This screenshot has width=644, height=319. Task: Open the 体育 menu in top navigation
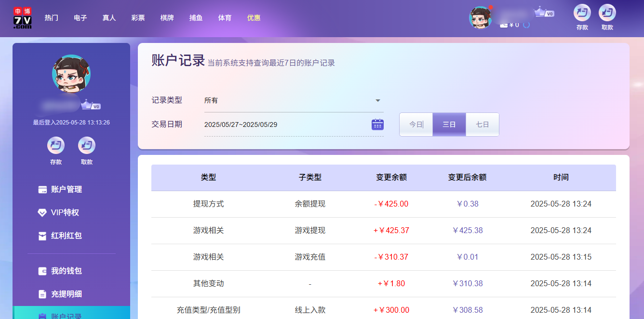(x=225, y=18)
